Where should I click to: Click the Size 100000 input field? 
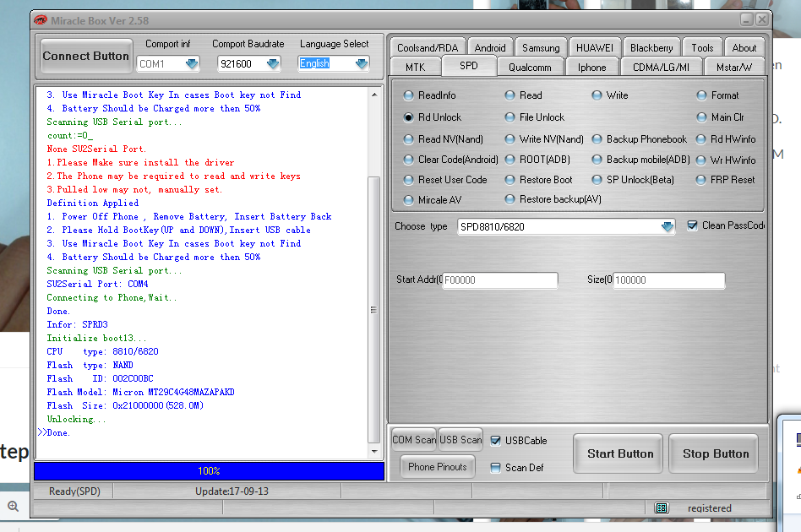pos(668,280)
